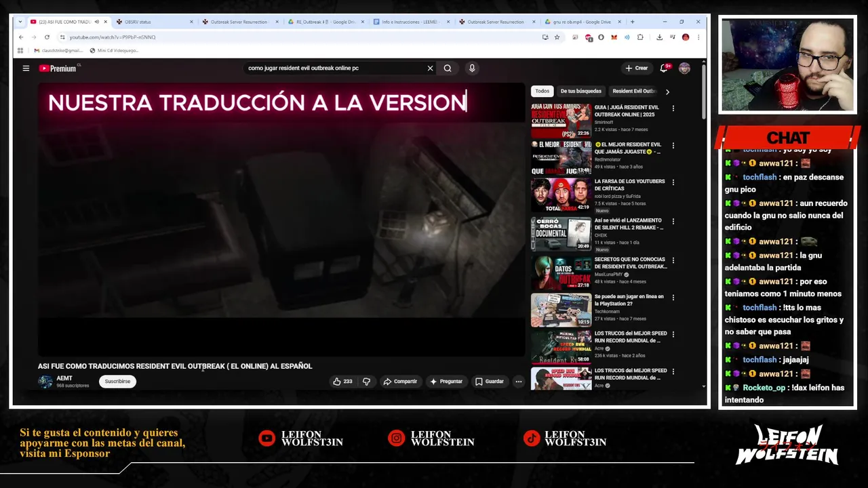Click the Preguntar button
Image resolution: width=868 pixels, height=488 pixels.
[x=446, y=382]
